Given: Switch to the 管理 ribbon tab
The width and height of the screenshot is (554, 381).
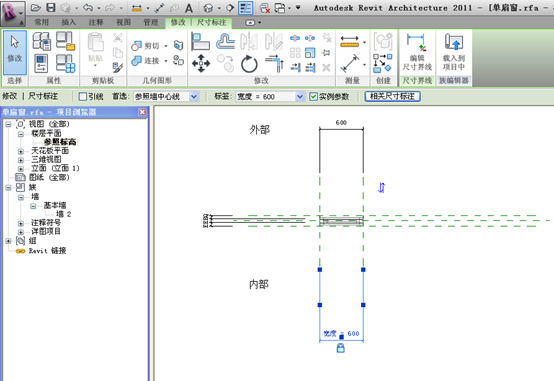Looking at the screenshot, I should tap(151, 22).
